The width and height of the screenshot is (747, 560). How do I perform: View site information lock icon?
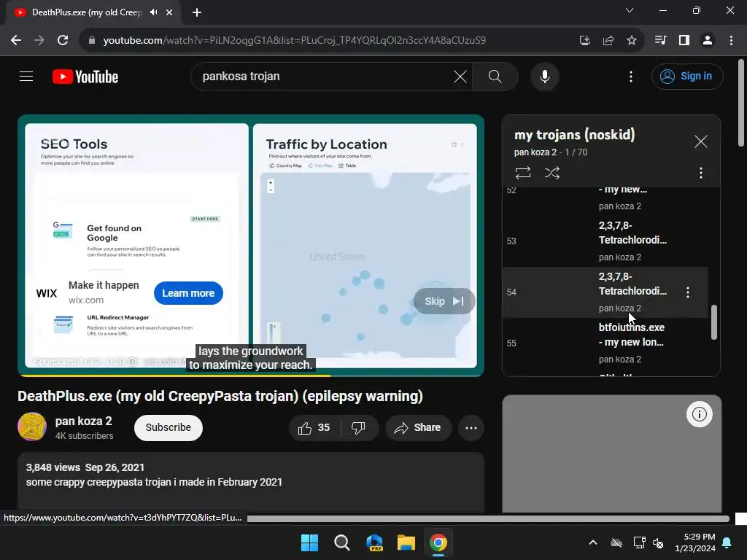click(91, 41)
